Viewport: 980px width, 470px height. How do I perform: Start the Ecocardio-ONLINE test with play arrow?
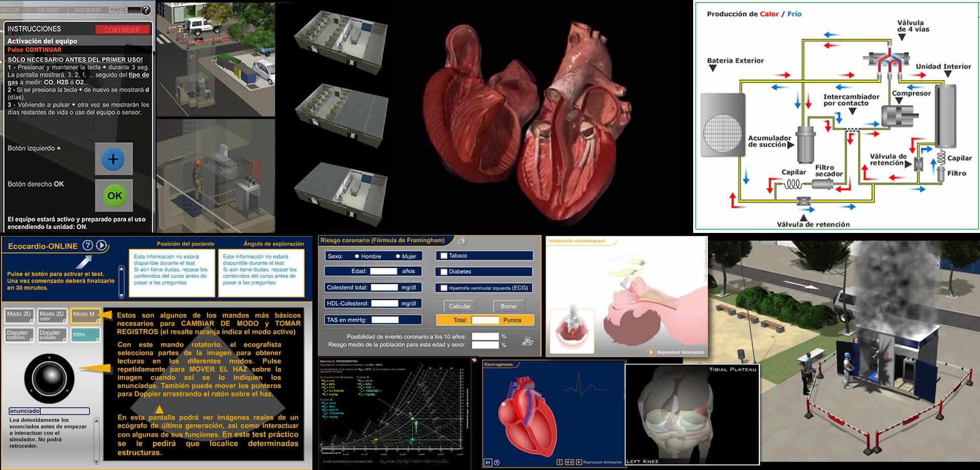[102, 245]
